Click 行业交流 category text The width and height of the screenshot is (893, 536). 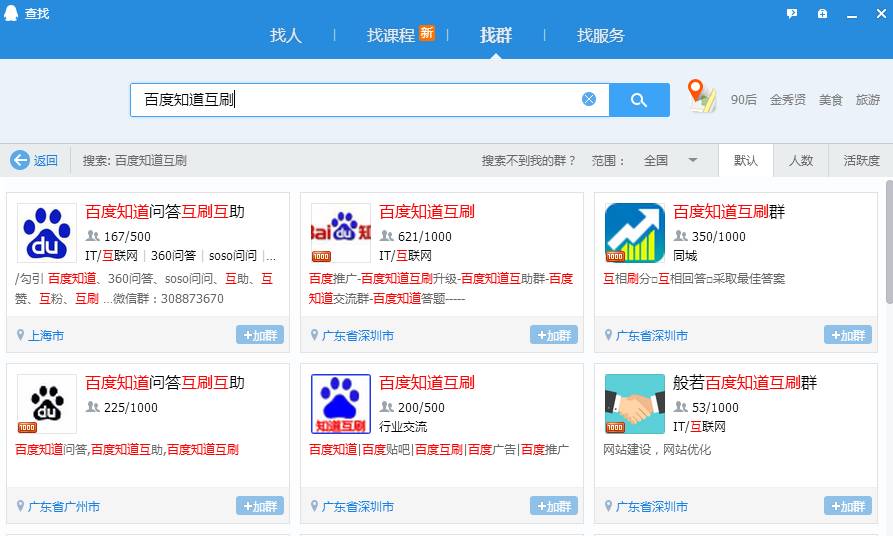click(x=403, y=427)
